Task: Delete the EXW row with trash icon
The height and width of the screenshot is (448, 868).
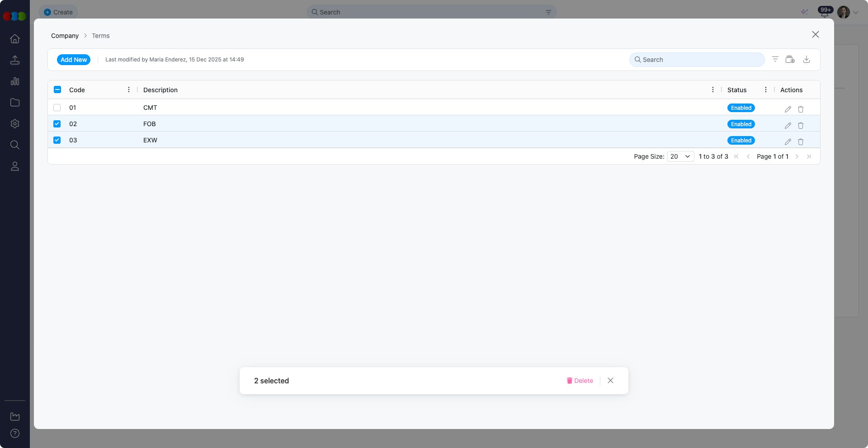Action: (x=801, y=141)
